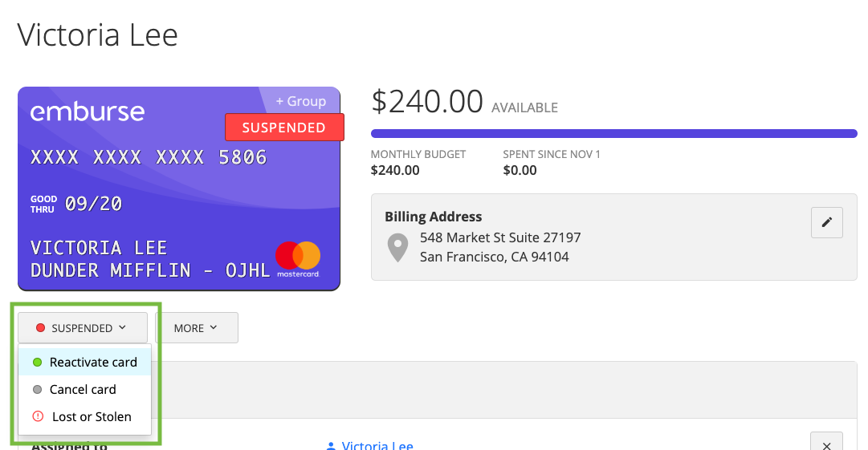This screenshot has height=450, width=868.
Task: Click the green dot beside Reactivate card
Action: (37, 362)
